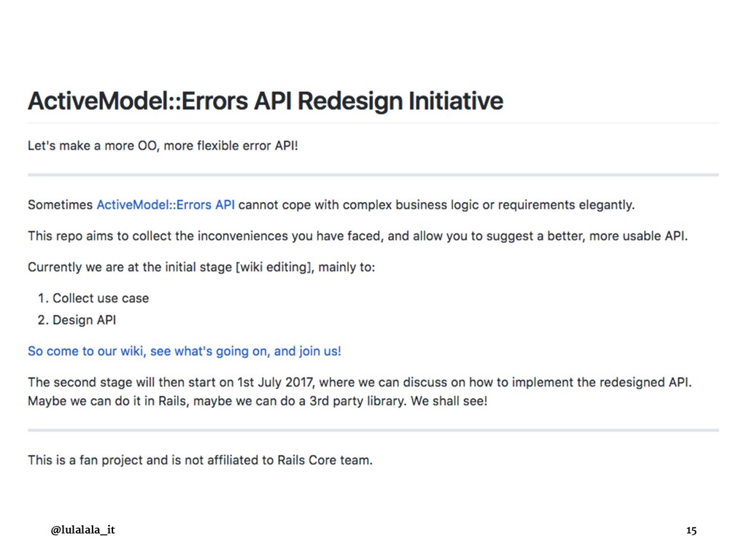The image size is (747, 560).
Task: Click the slide number 15
Action: 692,531
